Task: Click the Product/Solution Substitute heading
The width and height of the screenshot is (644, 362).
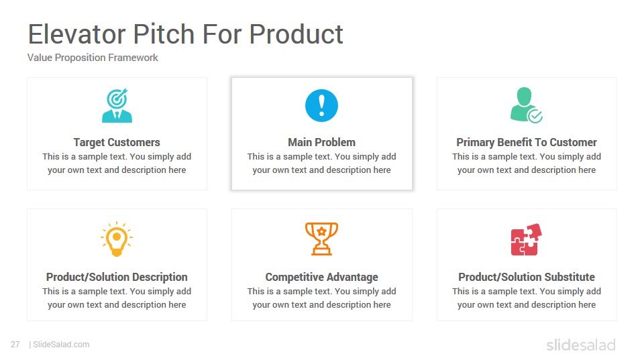Action: 527,277
